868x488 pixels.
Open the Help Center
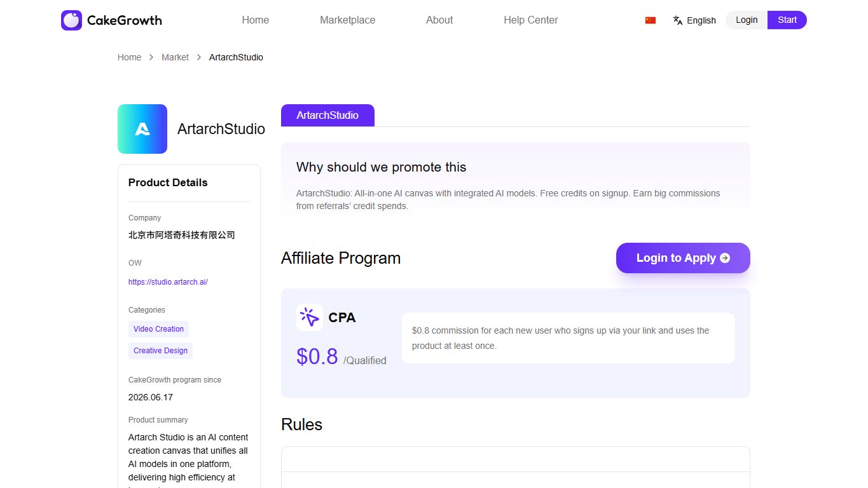(531, 20)
